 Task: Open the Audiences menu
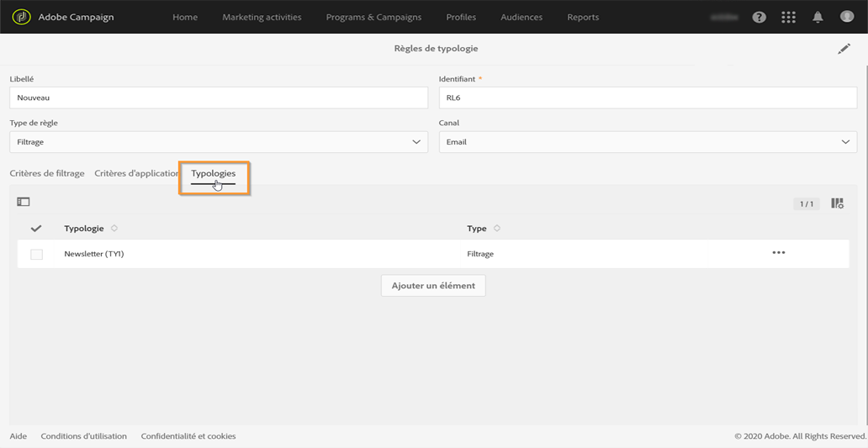[521, 17]
